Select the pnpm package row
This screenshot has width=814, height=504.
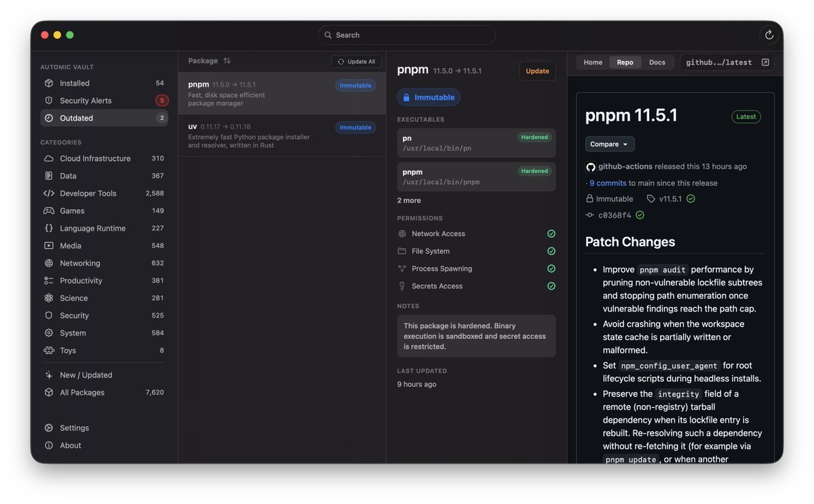point(282,94)
